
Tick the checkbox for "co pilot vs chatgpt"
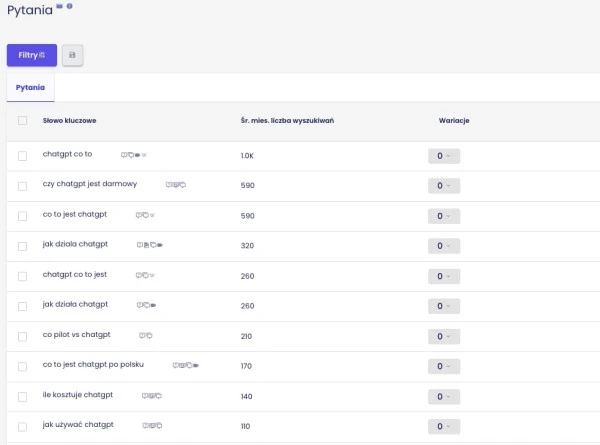[x=23, y=336]
